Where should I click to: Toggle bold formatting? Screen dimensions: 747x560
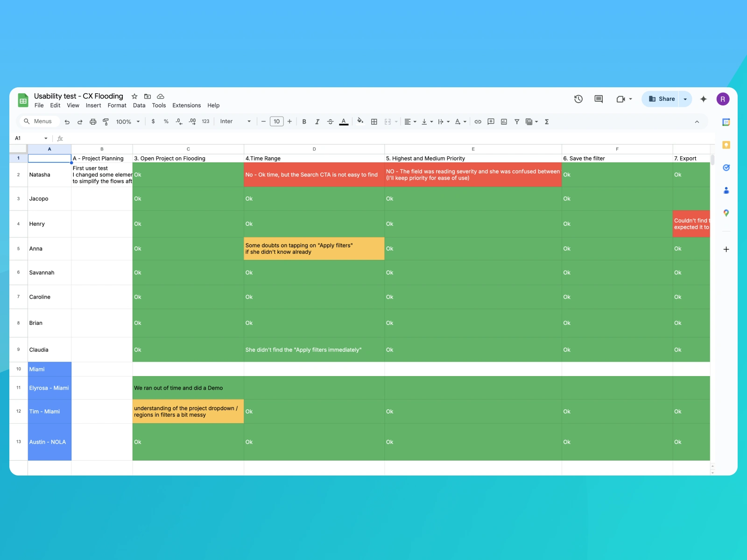point(304,121)
